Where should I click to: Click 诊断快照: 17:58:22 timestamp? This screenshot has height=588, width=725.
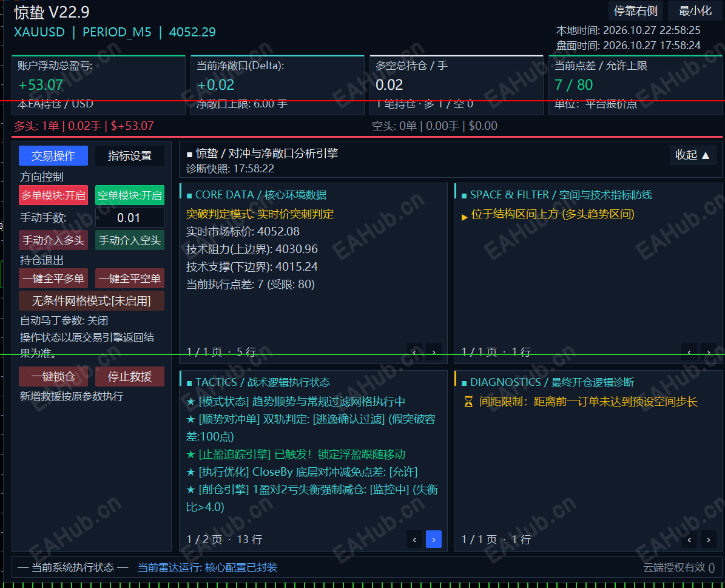(x=231, y=169)
